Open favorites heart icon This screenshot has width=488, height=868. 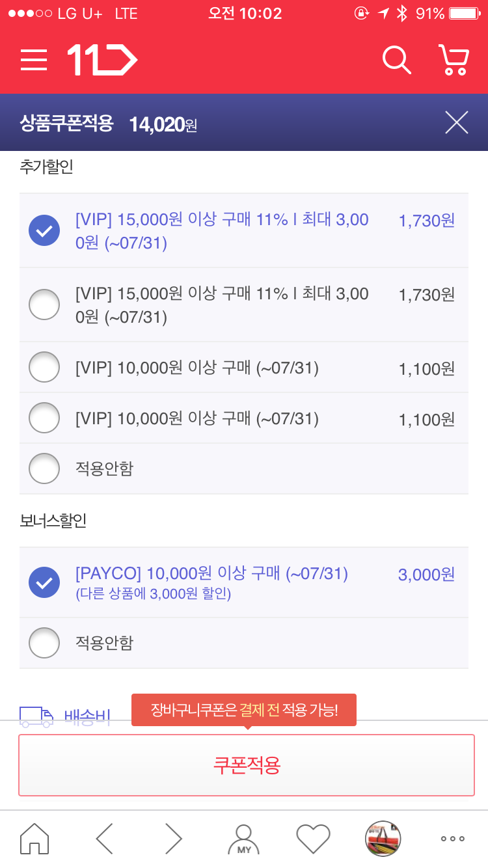tap(313, 838)
